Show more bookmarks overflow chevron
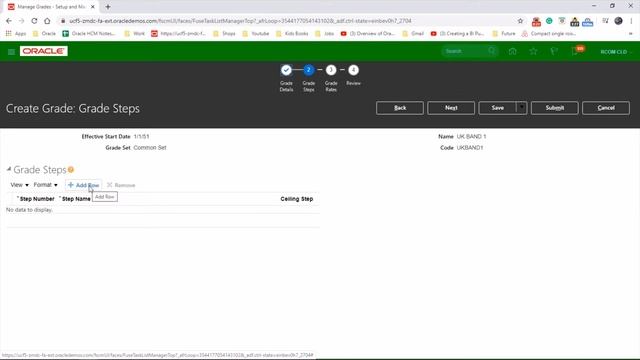Viewport: 640px width, 360px height. (x=631, y=33)
